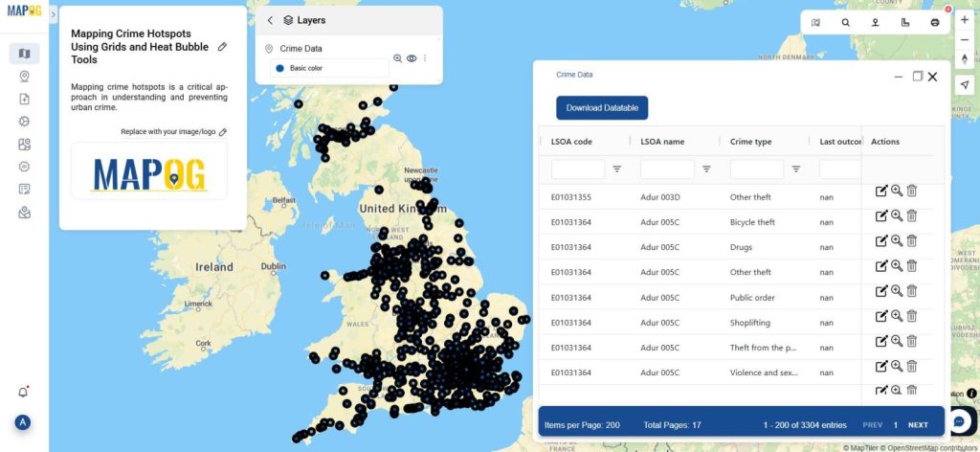This screenshot has height=452, width=980.
Task: Sort by Crime type column header
Action: pyautogui.click(x=750, y=142)
